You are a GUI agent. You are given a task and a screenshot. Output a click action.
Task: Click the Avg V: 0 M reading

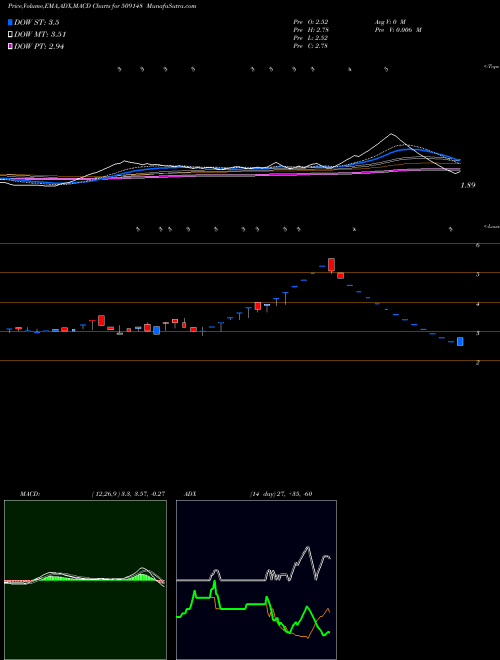tap(390, 21)
